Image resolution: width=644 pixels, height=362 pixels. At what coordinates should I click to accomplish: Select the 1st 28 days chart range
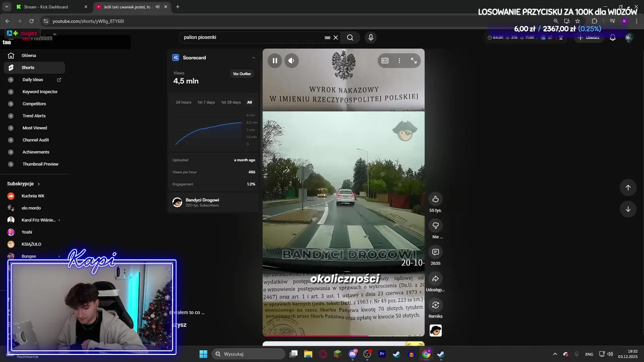pos(231,102)
